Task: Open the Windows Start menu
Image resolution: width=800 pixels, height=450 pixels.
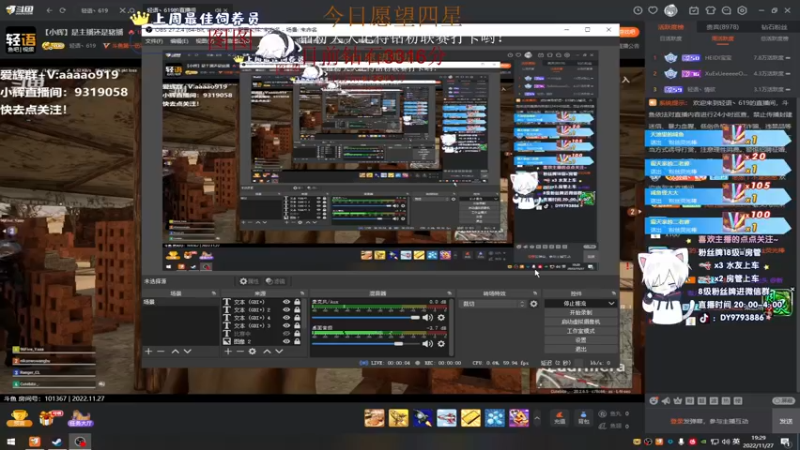Action: pos(11,442)
